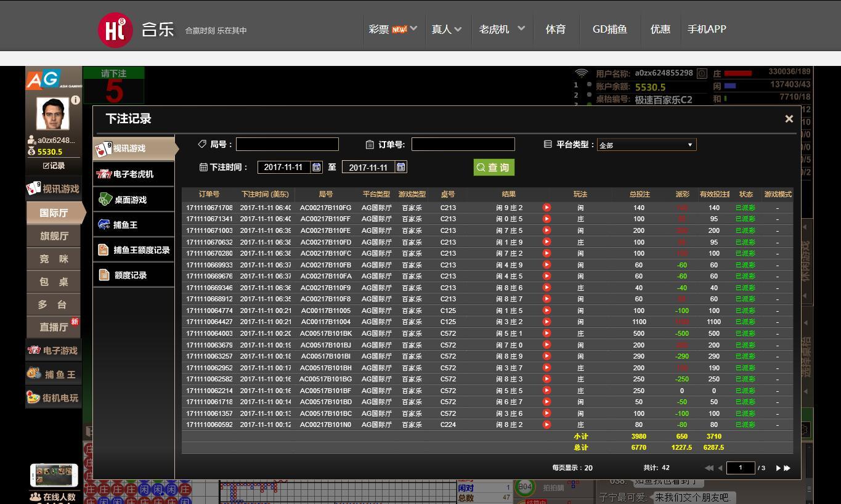Close the 下注记录 dialog
Screen dimensions: 841x504
click(789, 119)
